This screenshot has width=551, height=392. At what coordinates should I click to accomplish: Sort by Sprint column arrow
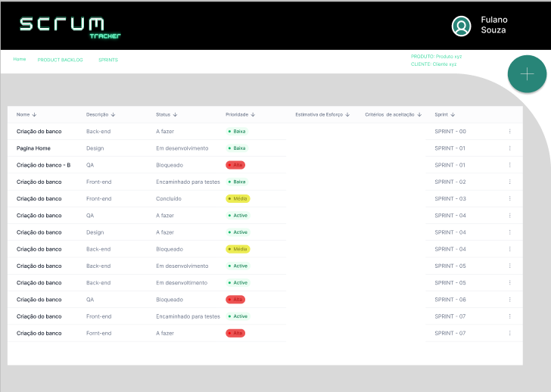point(453,114)
